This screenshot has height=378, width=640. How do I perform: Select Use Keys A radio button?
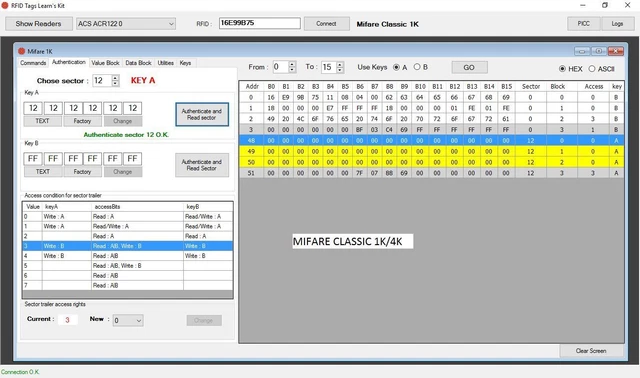396,67
